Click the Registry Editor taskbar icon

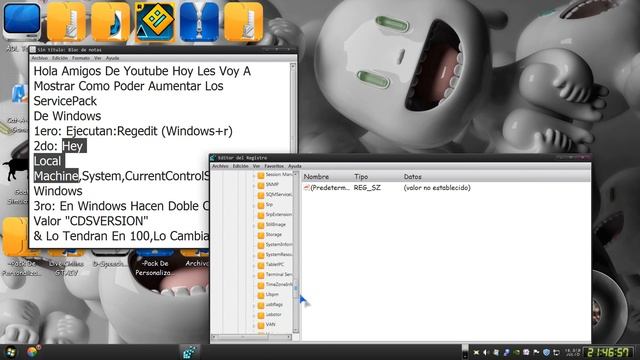(190, 352)
